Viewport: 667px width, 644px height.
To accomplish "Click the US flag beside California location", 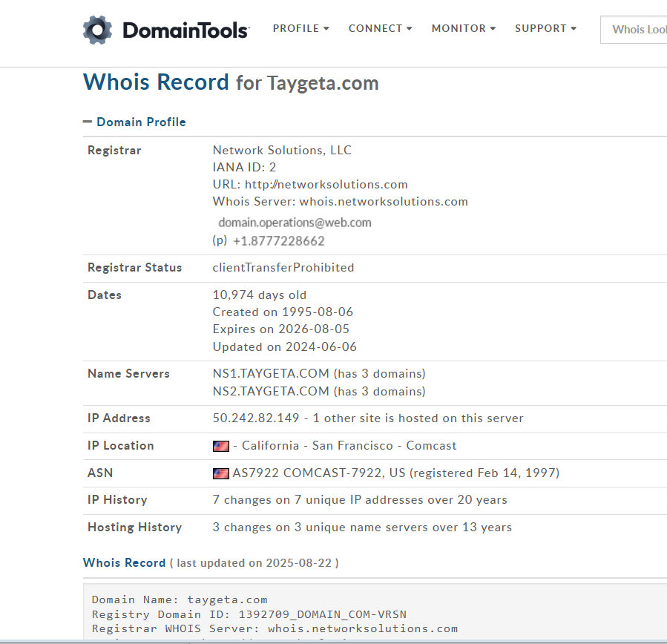I will coord(221,446).
